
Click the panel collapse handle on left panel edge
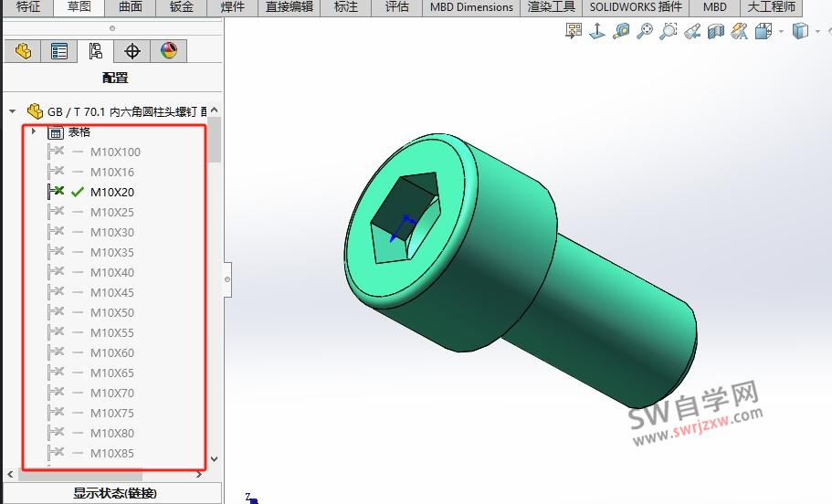click(x=227, y=279)
